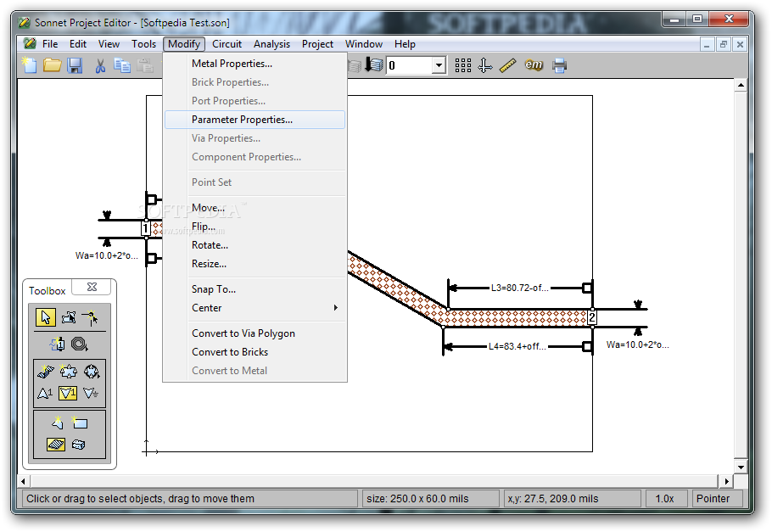Select the Brick type tool in Toolbox
This screenshot has width=772, height=532.
(x=79, y=445)
